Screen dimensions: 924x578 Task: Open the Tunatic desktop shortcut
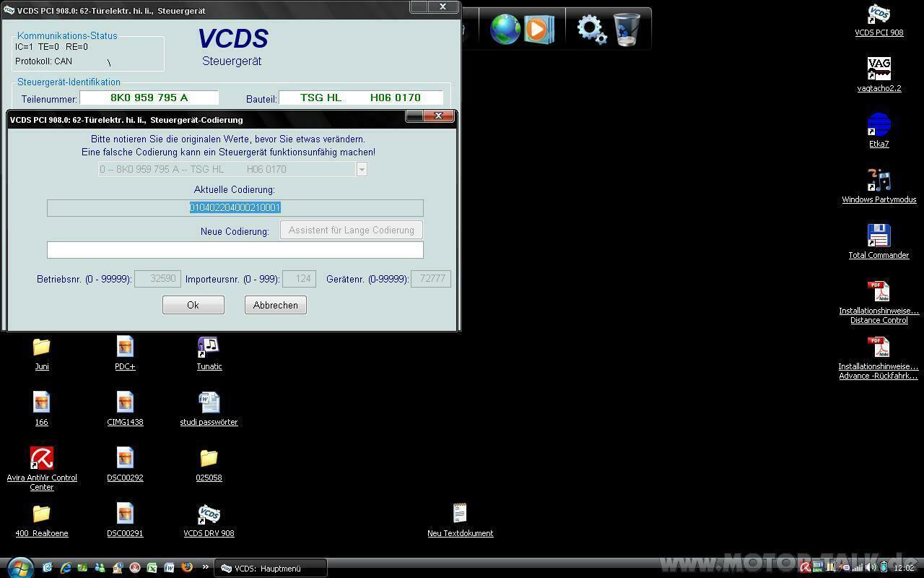[209, 348]
